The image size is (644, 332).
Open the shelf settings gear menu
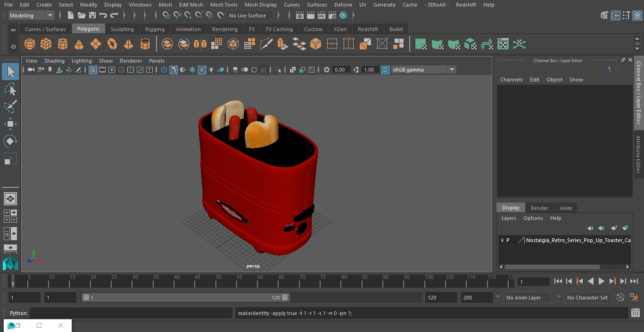[x=13, y=47]
